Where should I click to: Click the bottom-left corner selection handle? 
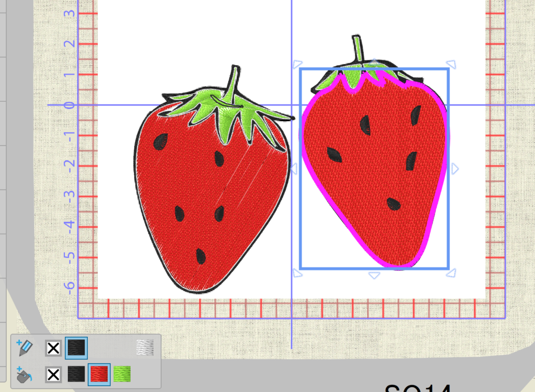coord(297,273)
